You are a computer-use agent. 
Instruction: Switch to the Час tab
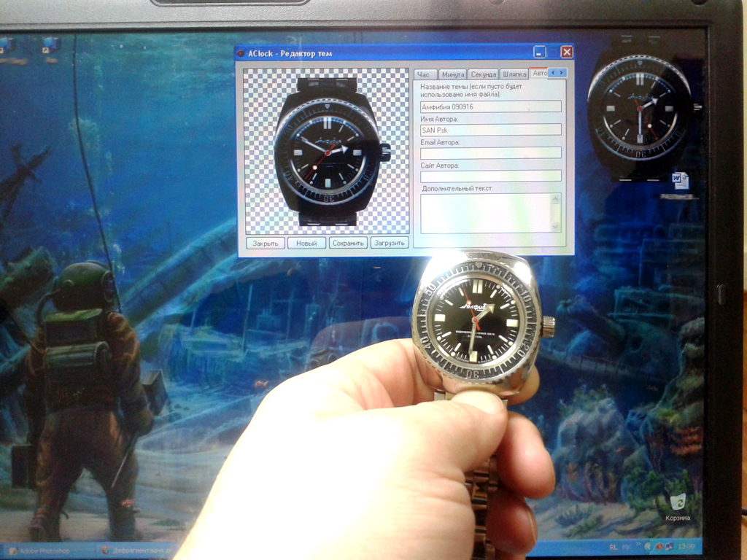click(424, 74)
